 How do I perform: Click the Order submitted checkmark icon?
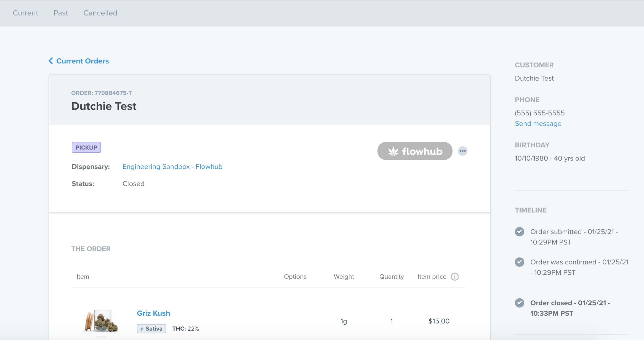pyautogui.click(x=520, y=232)
